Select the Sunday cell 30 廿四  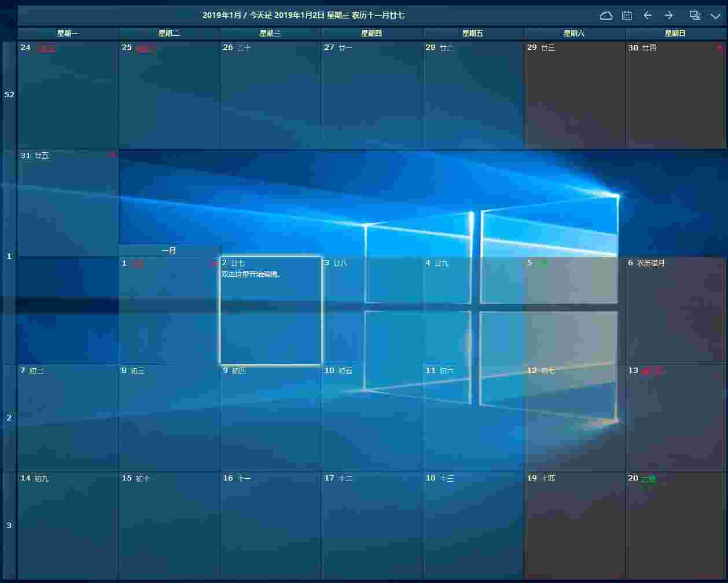(675, 95)
